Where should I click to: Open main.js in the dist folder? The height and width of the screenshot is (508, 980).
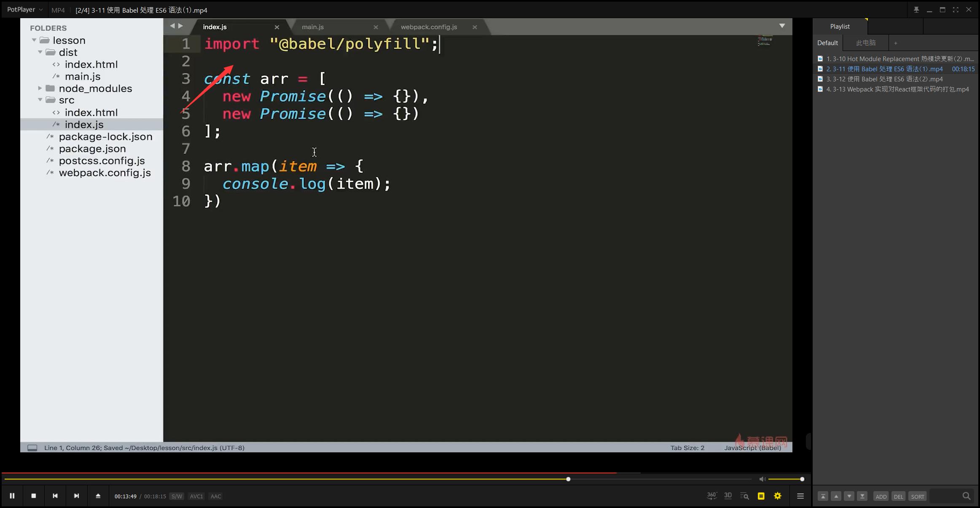(83, 76)
